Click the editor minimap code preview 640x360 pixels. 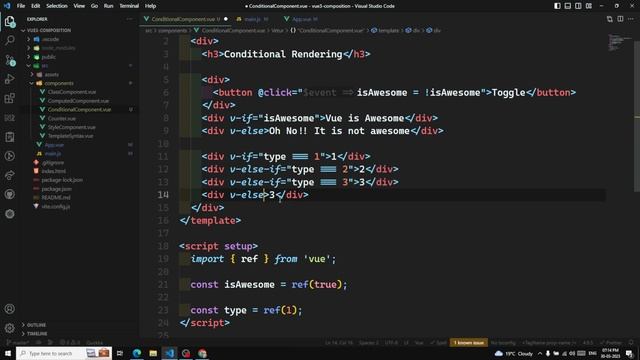(619, 42)
